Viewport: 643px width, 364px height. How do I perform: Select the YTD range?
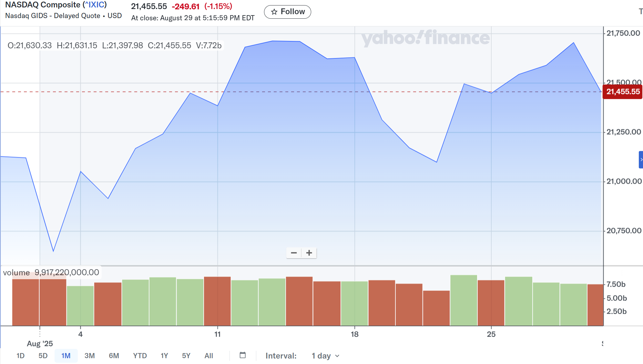(x=140, y=356)
